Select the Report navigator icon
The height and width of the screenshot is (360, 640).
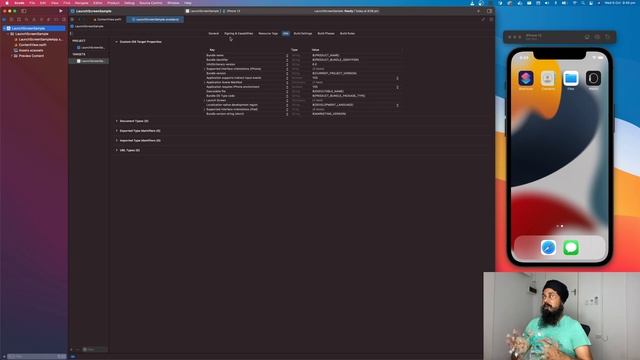tap(64, 19)
